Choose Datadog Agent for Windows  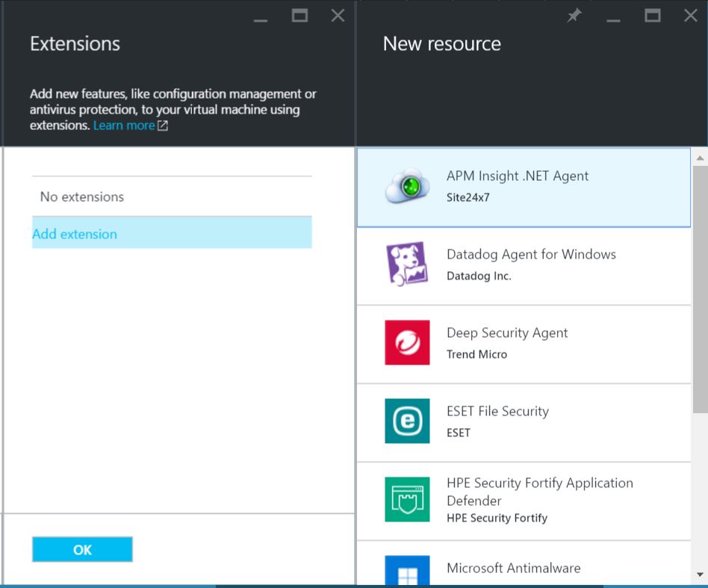(x=531, y=264)
